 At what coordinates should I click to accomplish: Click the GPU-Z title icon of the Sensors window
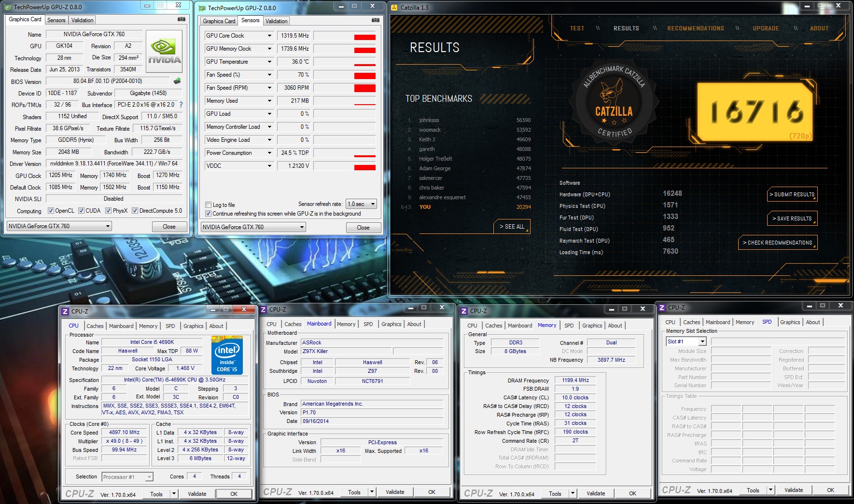tap(202, 8)
